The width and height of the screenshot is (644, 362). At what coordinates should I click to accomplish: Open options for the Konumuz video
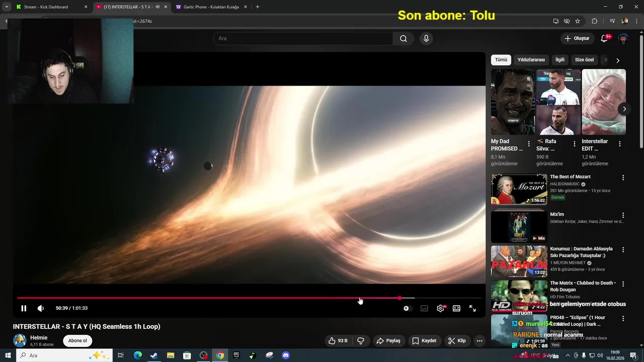pyautogui.click(x=623, y=250)
